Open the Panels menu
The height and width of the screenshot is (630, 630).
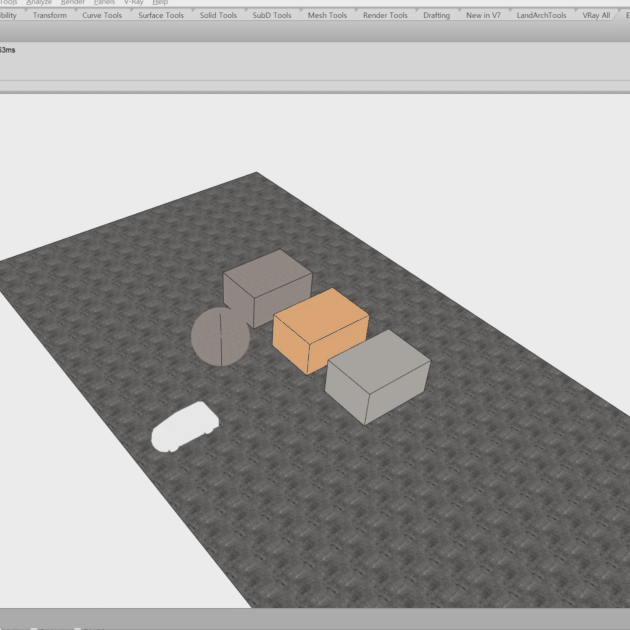click(104, 3)
